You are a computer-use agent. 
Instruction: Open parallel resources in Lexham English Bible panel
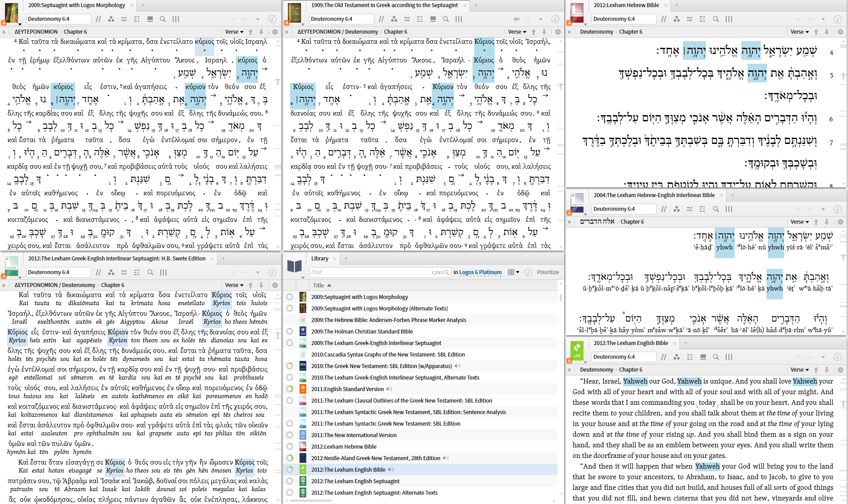pos(664,357)
